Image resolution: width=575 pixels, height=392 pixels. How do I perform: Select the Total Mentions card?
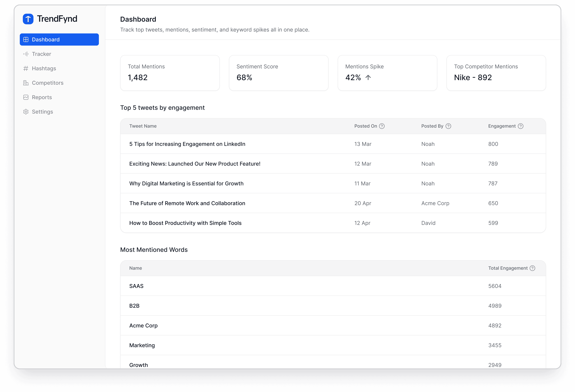[170, 73]
